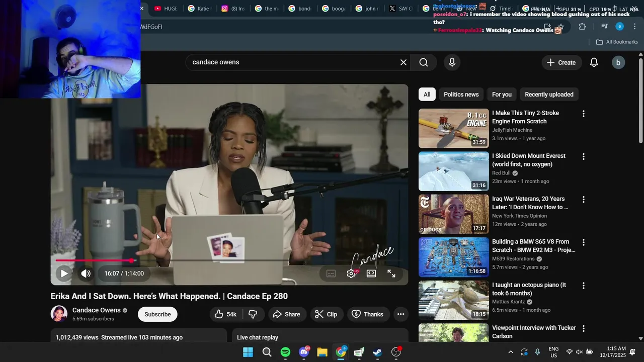Screen dimensions: 644x362
Task: Select the Recently uploaded filter chip
Action: click(x=549, y=95)
